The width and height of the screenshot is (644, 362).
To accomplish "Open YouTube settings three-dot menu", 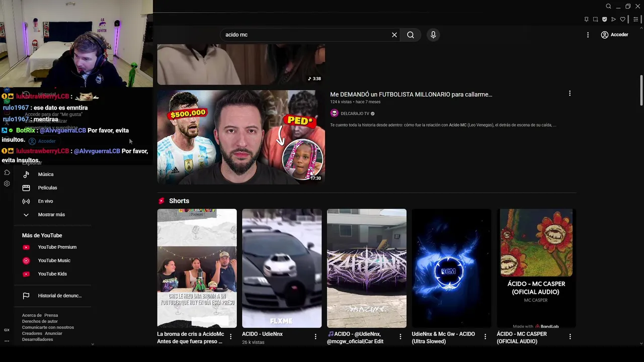I will [588, 35].
